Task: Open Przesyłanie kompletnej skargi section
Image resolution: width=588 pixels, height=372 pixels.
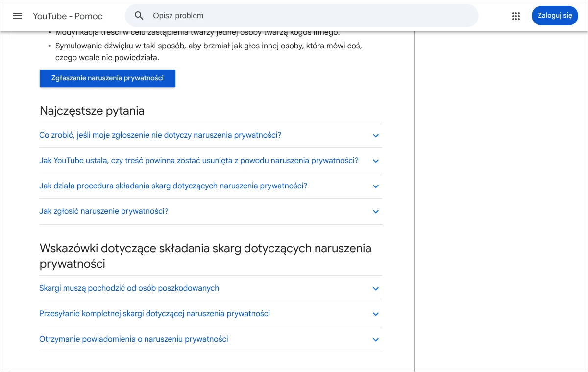Action: point(154,314)
